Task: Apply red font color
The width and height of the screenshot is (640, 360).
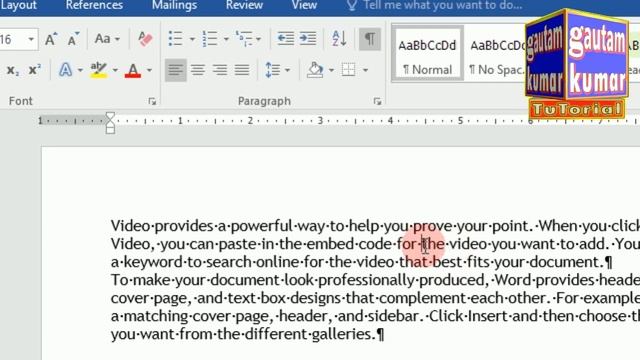Action: tap(133, 70)
